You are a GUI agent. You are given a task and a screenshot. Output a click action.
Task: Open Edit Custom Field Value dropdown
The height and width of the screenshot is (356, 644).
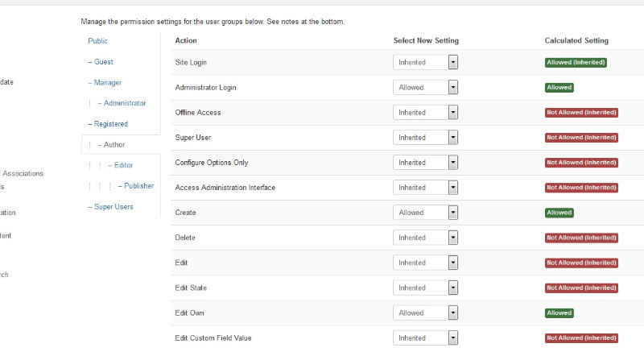click(425, 338)
